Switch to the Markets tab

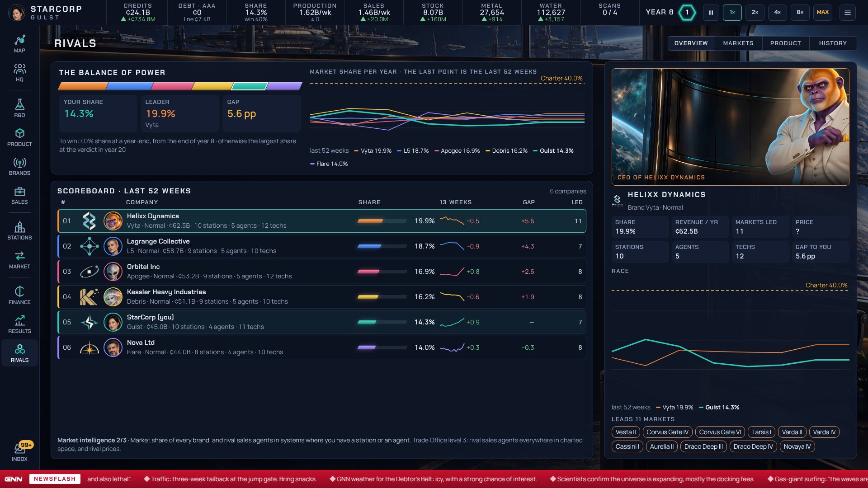738,43
